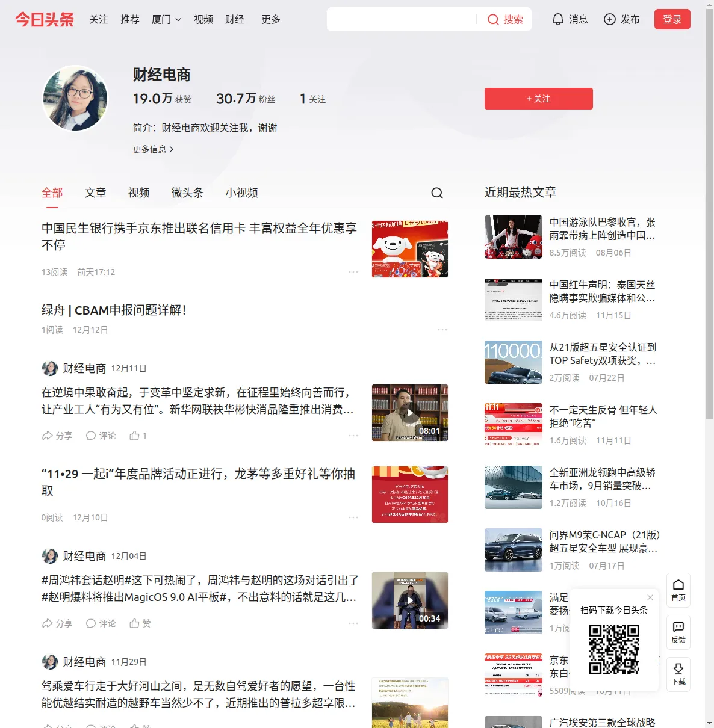Select the 财经 nav item

point(235,19)
